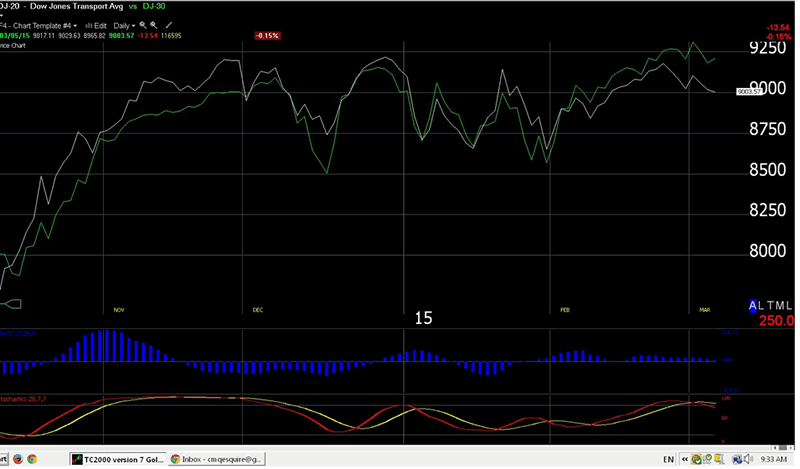Click the zoom in magnifier icon

143,24
